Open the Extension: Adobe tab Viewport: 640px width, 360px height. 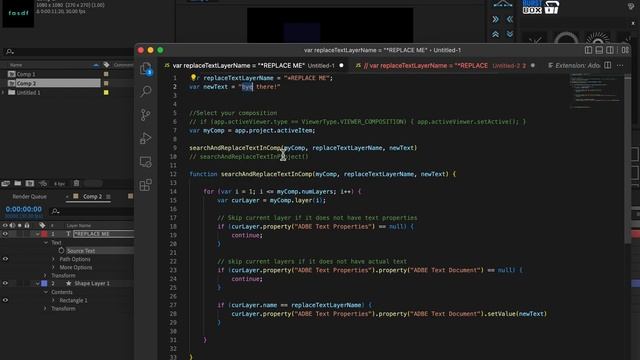pos(573,65)
